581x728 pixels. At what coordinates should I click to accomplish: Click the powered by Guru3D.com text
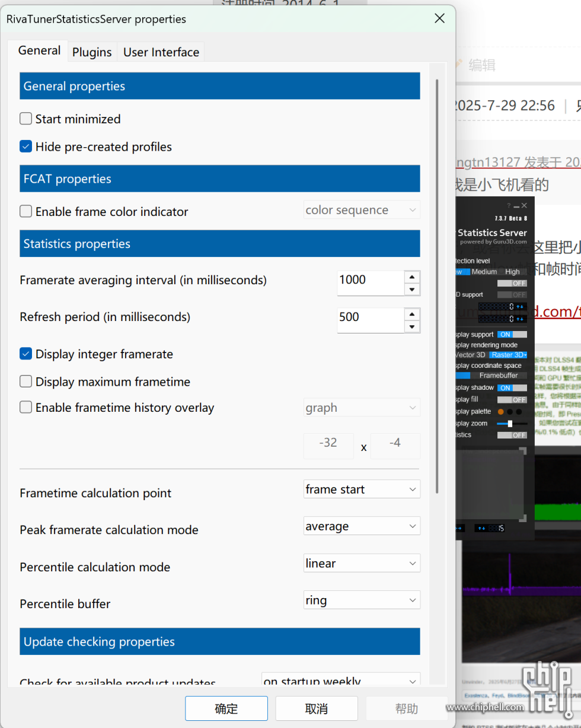tap(494, 241)
